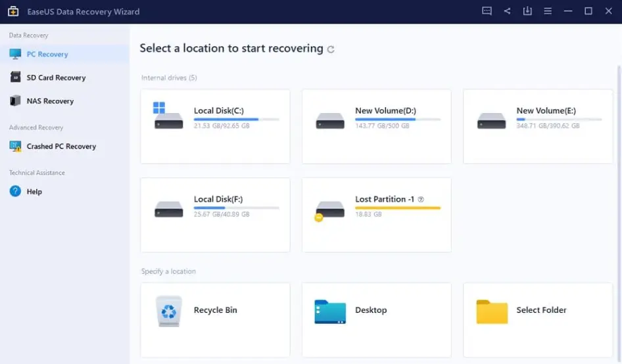
Task: Click the Crashed PC warning icon
Action: click(16, 147)
